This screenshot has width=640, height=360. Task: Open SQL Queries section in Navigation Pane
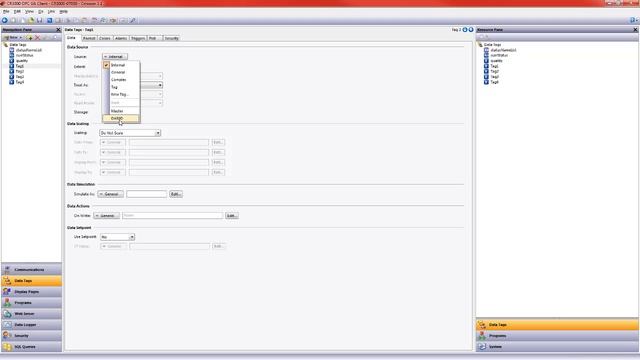click(31, 347)
